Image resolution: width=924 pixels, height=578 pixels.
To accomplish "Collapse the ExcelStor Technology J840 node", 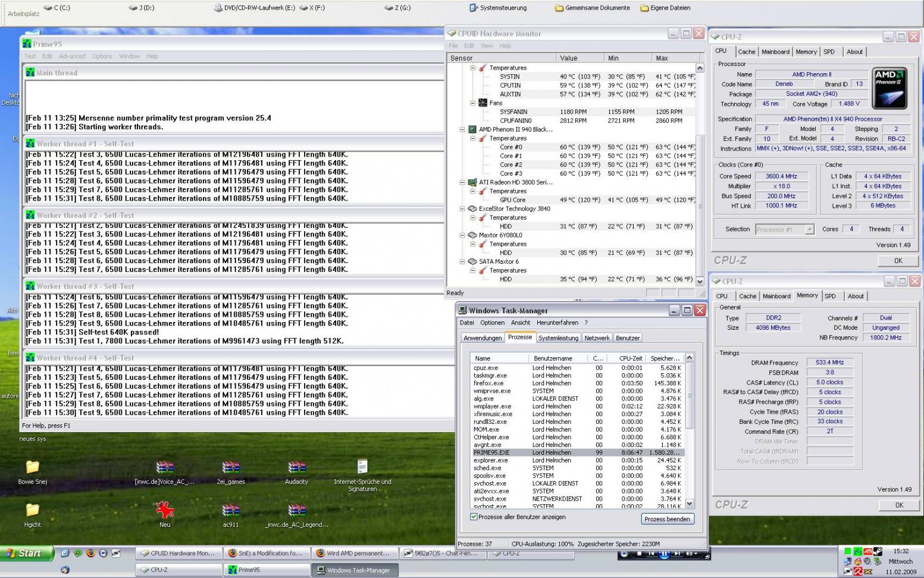I will pyautogui.click(x=462, y=209).
